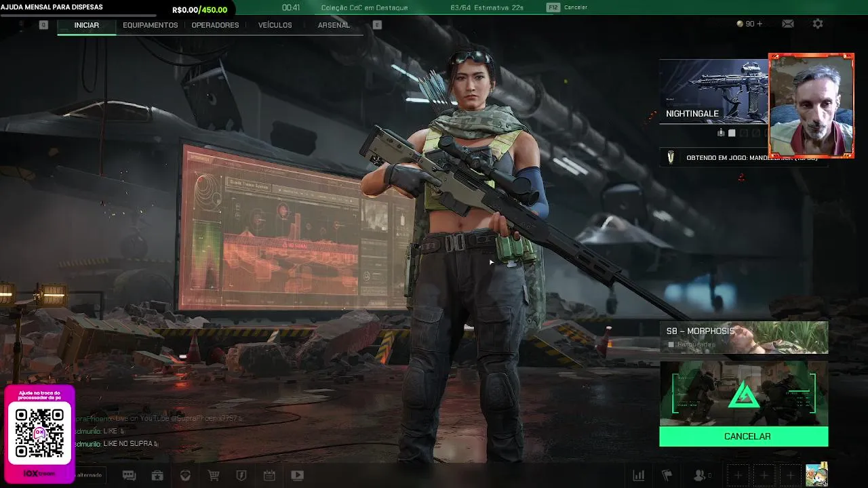The width and height of the screenshot is (868, 488).
Task: Select the first showcase page indicator icon
Action: 721,133
